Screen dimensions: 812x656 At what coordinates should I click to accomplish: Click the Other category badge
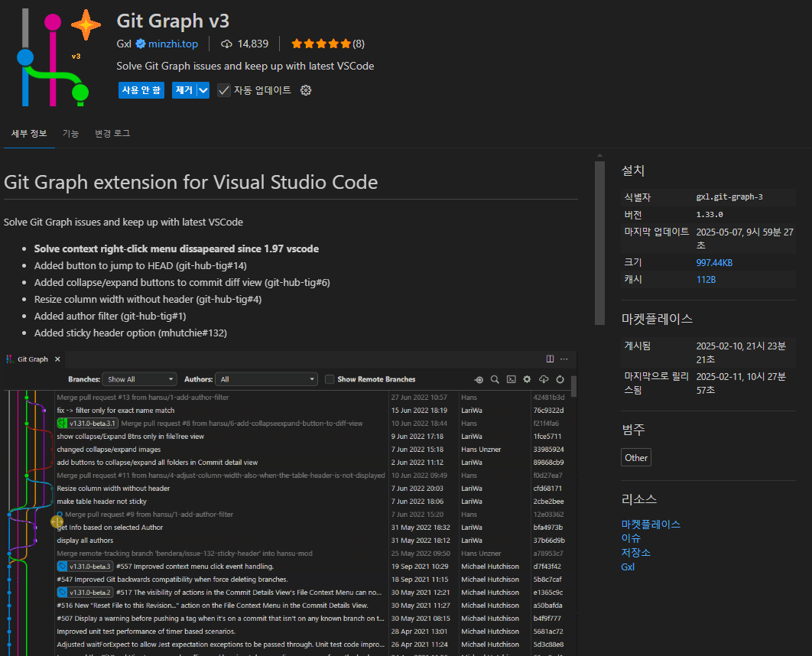tap(636, 458)
